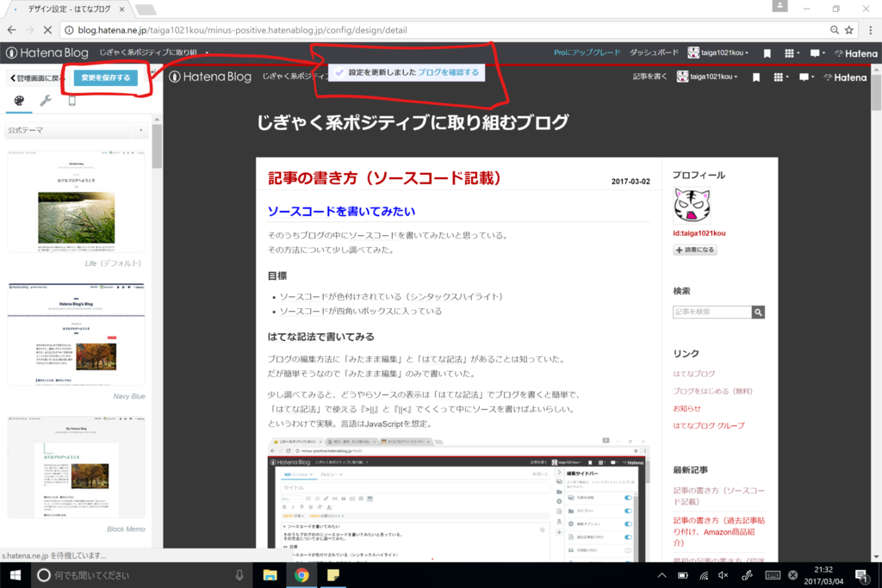Click the magnifier icon in blog search box

click(757, 312)
